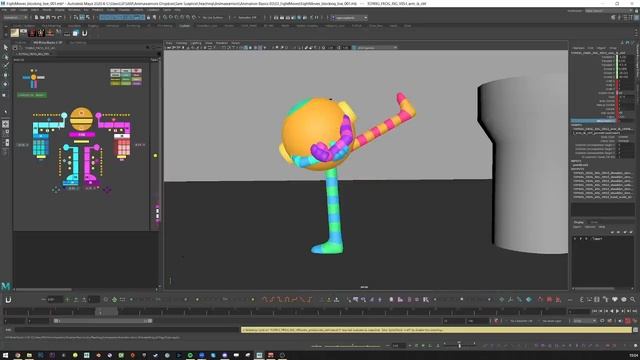Switch to single-pane layout button
Viewport: 640px width, 360px height.
click(6, 124)
